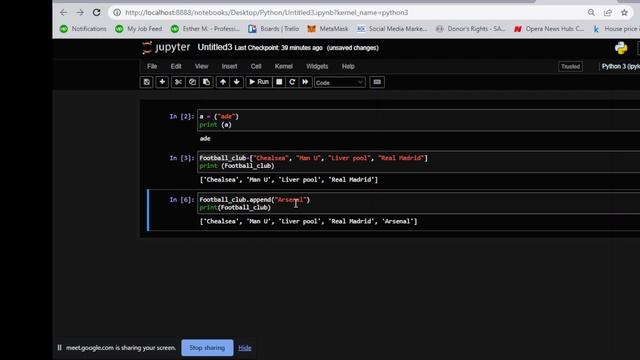Move selected cell down arrow
640x360 pixels.
[x=237, y=82]
